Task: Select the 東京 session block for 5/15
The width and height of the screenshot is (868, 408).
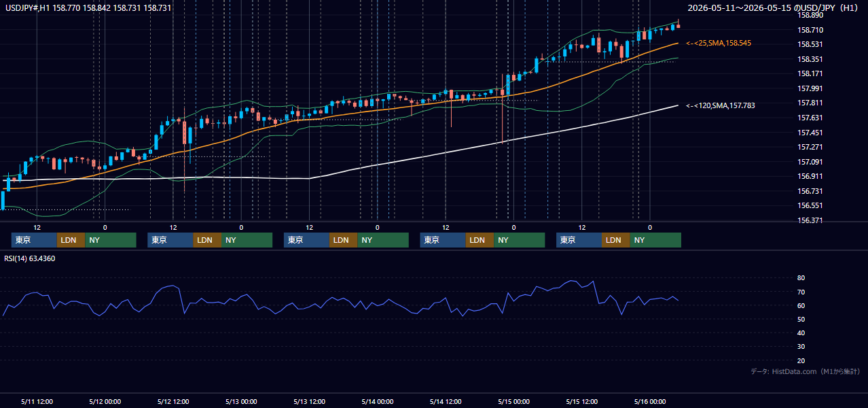Action: click(x=579, y=240)
